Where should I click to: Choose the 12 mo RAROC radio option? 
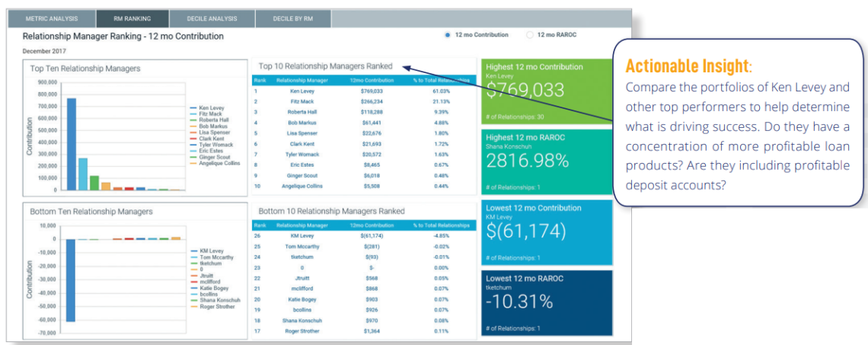pos(530,35)
